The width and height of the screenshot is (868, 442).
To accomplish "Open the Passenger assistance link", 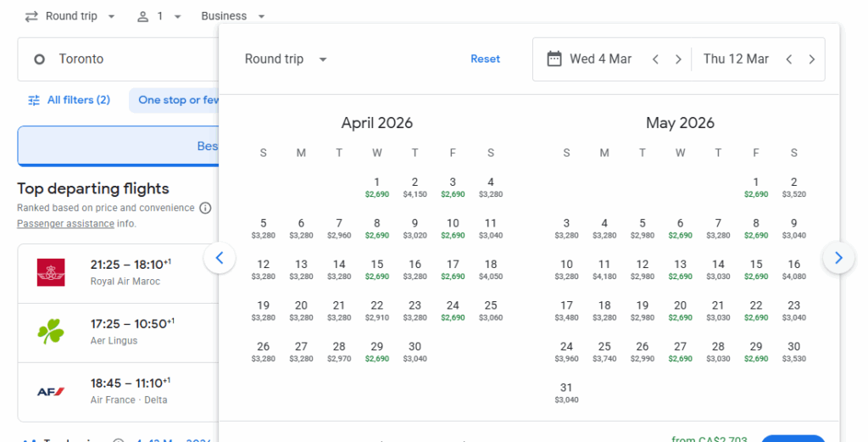I will [x=65, y=224].
